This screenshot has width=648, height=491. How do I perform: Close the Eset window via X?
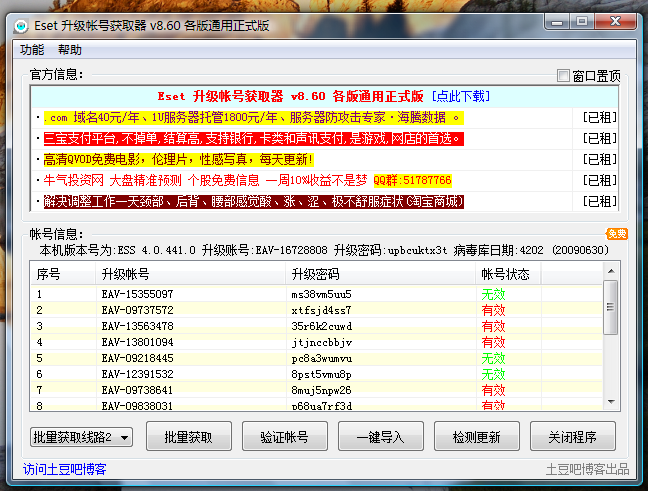[x=615, y=21]
